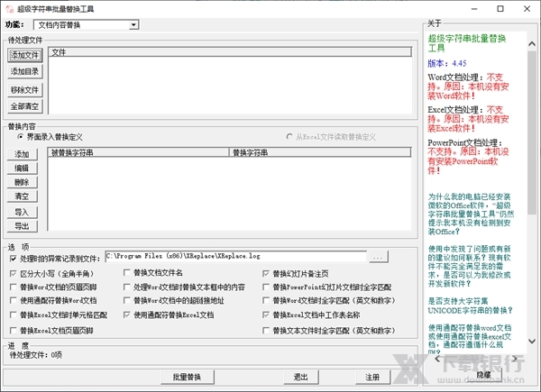Click the 批量替换 button
The image size is (541, 392).
[x=188, y=378]
